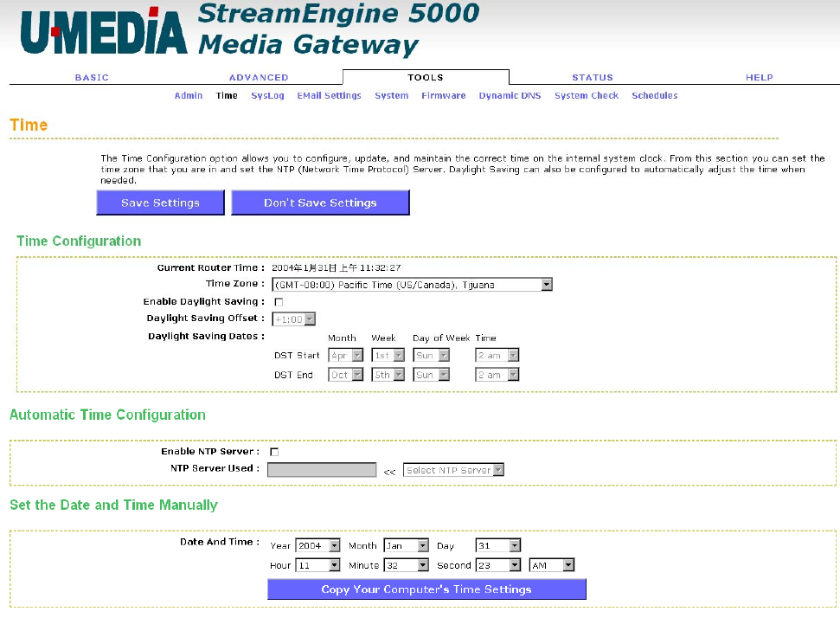The height and width of the screenshot is (618, 840).
Task: Click Don't Save Settings button
Action: (x=320, y=203)
